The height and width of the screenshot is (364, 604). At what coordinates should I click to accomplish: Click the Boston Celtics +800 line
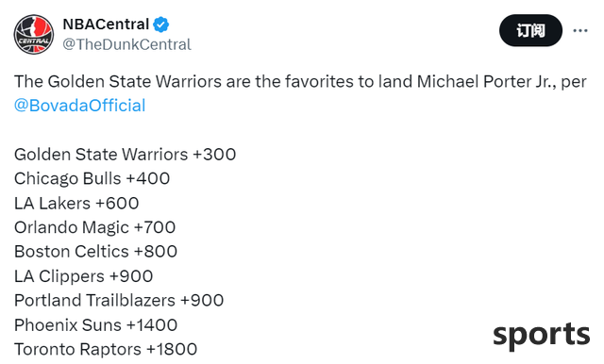[95, 252]
